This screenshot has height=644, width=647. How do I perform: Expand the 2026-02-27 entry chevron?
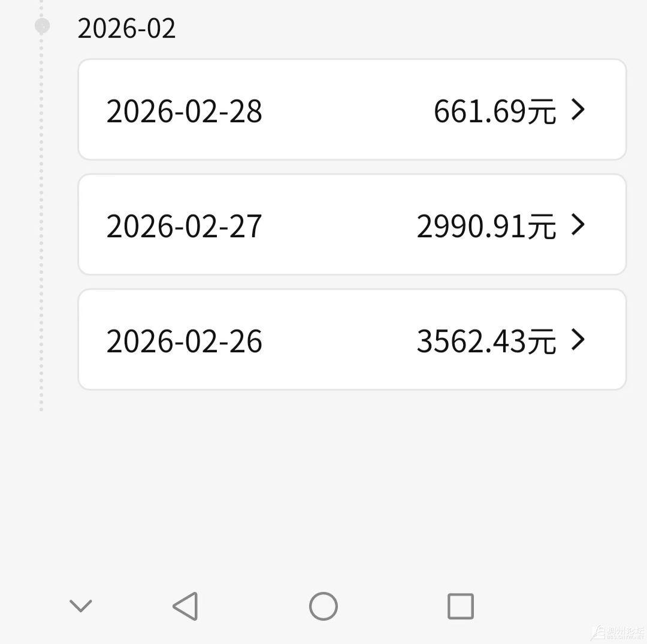point(578,225)
